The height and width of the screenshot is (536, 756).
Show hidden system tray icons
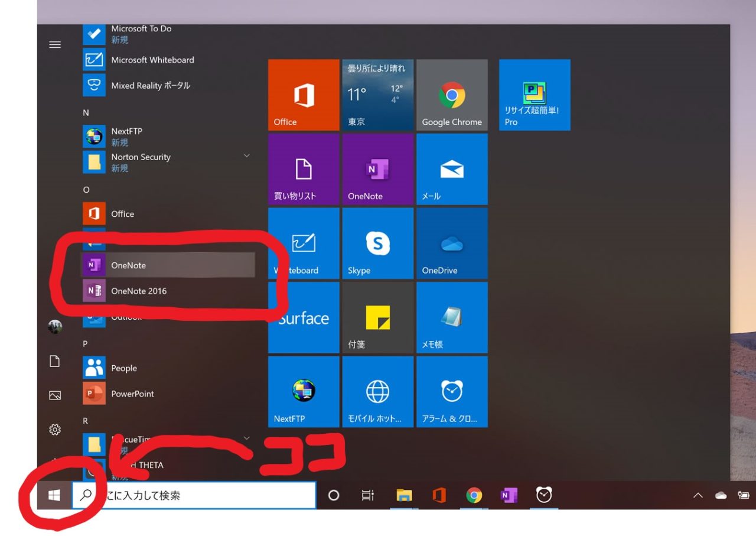[698, 495]
